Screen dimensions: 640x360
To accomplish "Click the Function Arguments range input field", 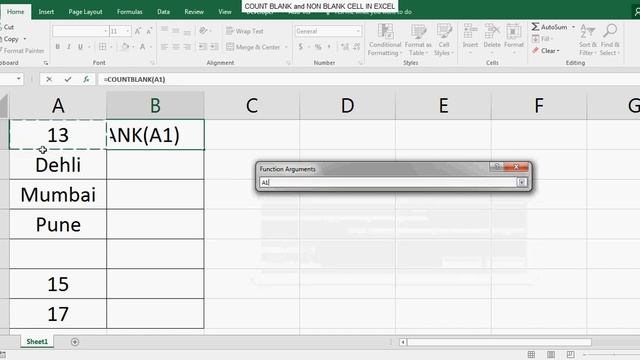I will pyautogui.click(x=388, y=182).
